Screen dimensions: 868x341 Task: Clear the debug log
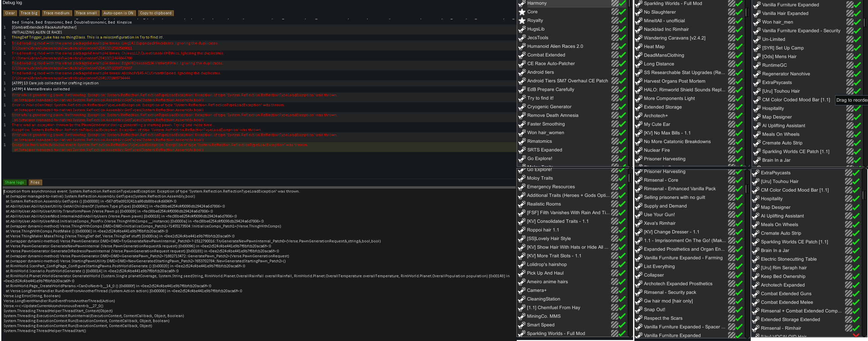[10, 13]
